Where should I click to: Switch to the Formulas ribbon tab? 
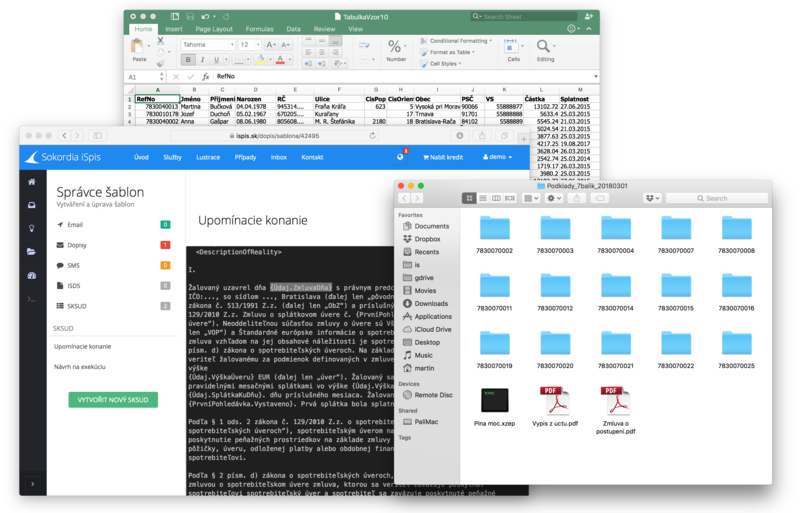pos(259,29)
